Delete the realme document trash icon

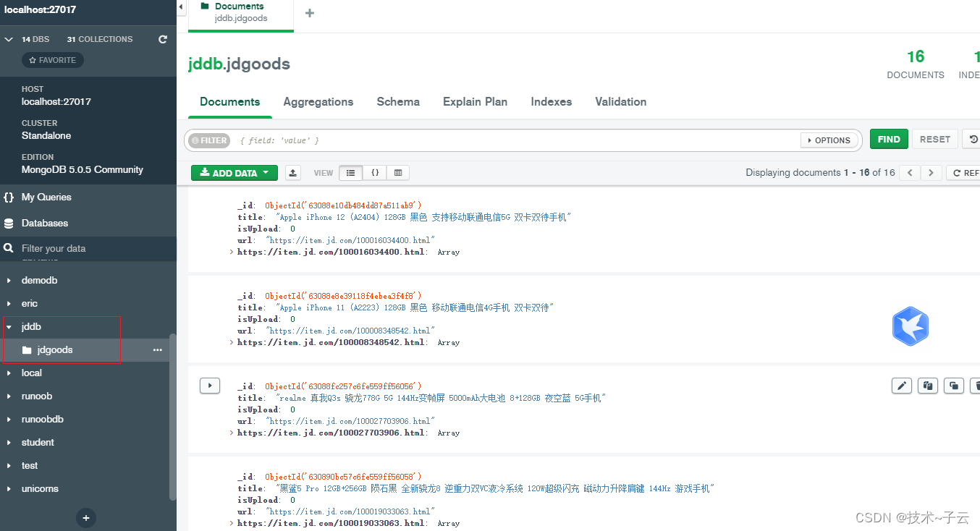pos(976,386)
